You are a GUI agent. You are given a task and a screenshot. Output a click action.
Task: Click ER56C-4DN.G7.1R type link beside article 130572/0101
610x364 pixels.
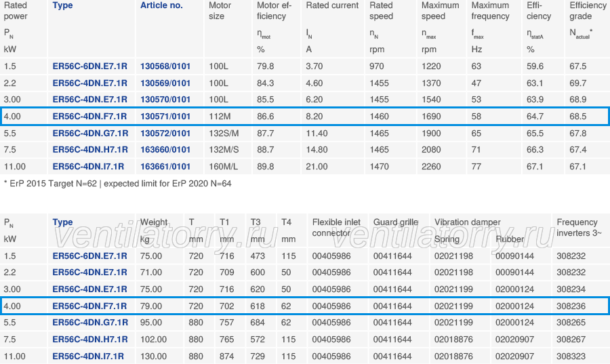(x=90, y=134)
